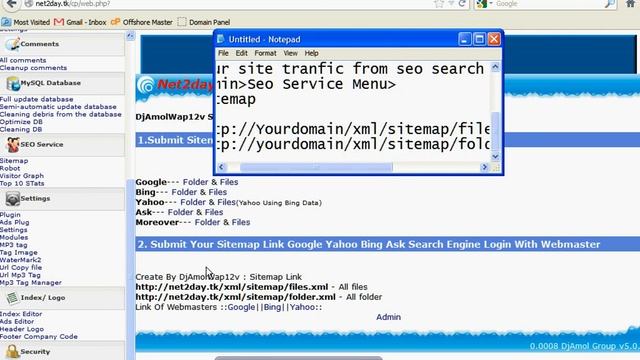Open WaterMark2 link
This screenshot has width=640, height=360.
pos(20,260)
